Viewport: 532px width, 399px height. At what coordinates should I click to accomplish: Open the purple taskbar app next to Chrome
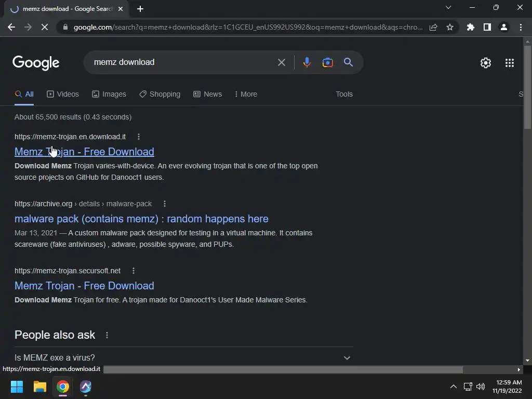coord(86,387)
